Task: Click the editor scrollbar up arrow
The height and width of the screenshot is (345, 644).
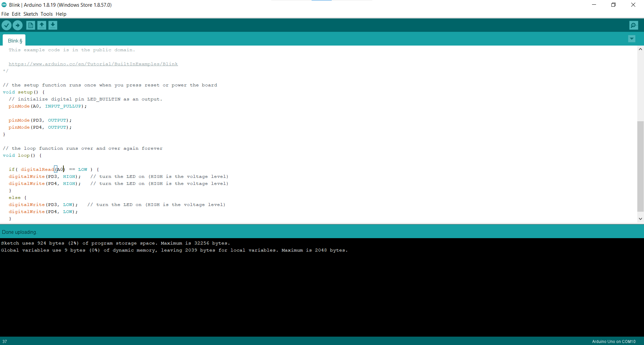Action: coord(640,49)
